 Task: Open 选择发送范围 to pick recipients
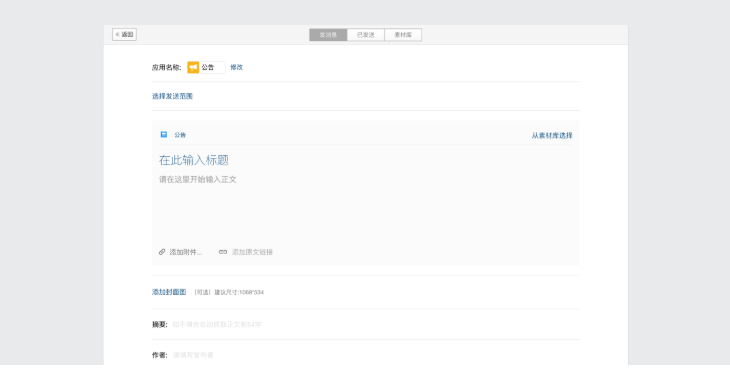(172, 96)
